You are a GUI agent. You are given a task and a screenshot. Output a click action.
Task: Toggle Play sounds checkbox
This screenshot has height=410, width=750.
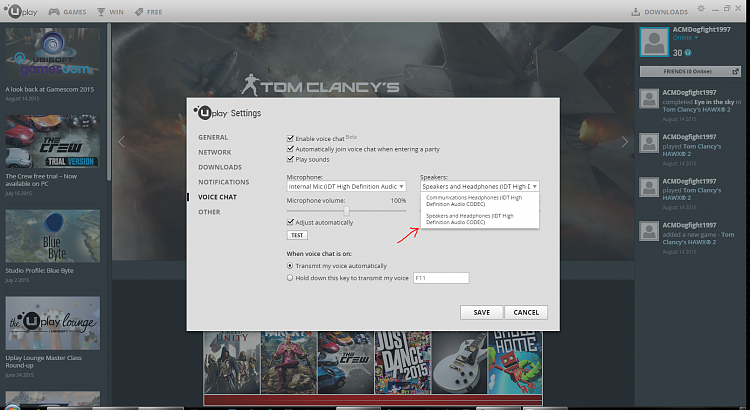290,159
